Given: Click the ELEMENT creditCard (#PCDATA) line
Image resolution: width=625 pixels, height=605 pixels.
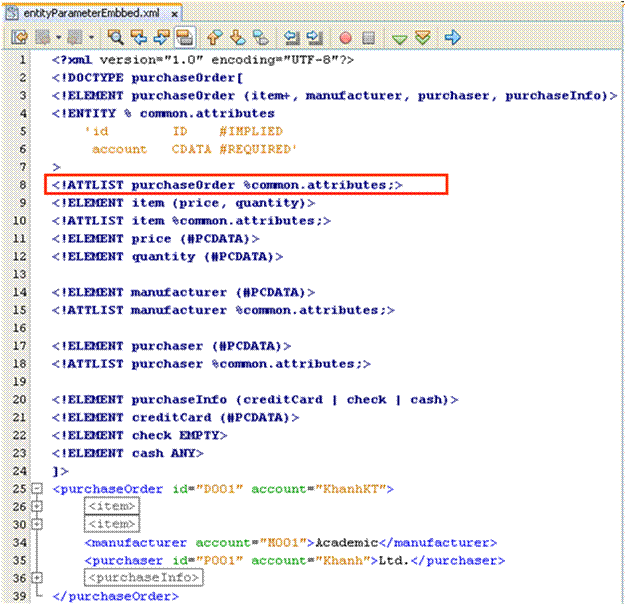Looking at the screenshot, I should click(x=175, y=417).
